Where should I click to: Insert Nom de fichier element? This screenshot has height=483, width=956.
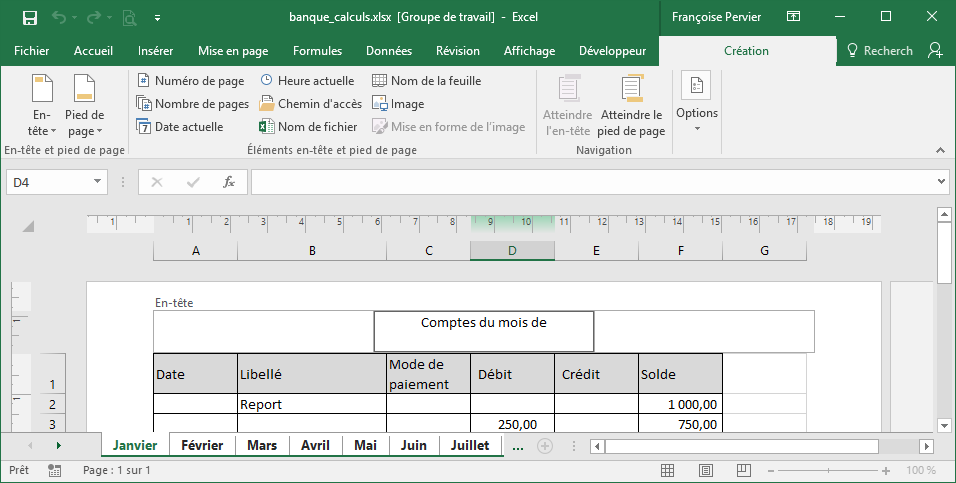point(308,127)
